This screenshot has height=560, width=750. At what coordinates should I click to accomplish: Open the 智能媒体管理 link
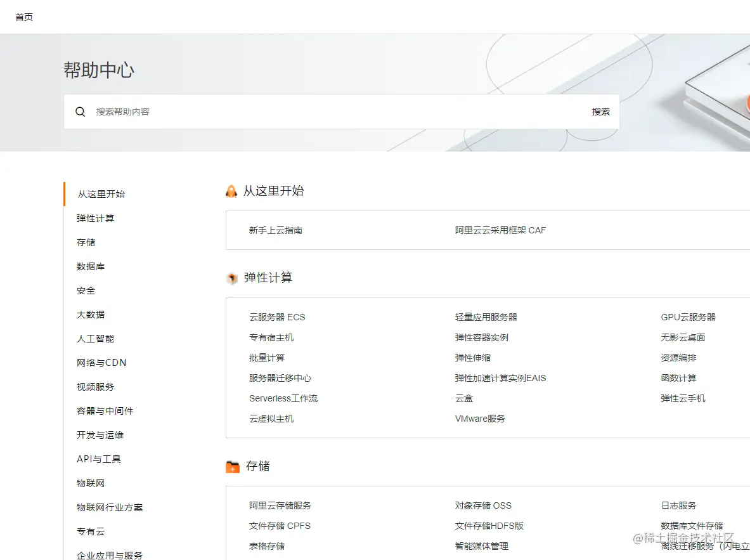point(482,546)
